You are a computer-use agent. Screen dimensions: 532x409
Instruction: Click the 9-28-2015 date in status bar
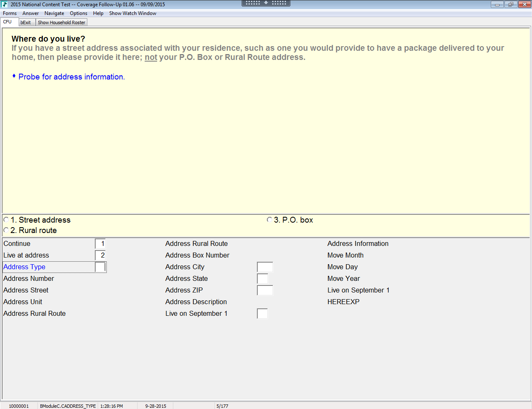click(x=155, y=406)
